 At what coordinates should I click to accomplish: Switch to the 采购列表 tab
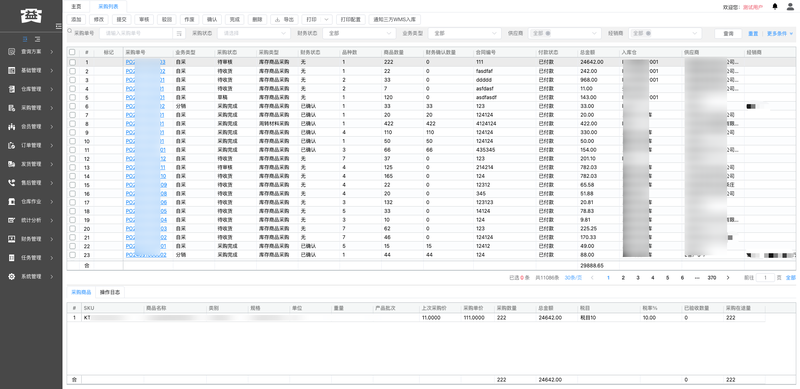pos(108,7)
